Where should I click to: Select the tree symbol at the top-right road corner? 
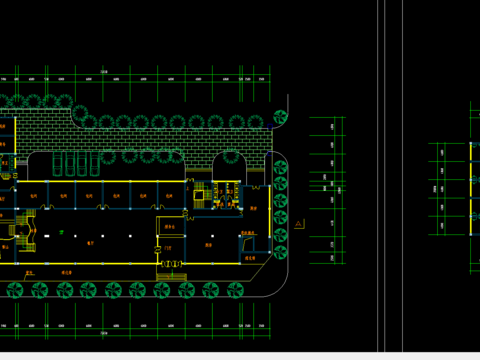click(x=280, y=117)
